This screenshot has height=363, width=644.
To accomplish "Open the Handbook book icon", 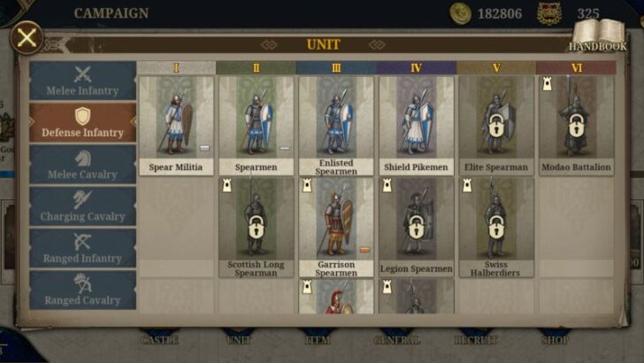I will (599, 35).
